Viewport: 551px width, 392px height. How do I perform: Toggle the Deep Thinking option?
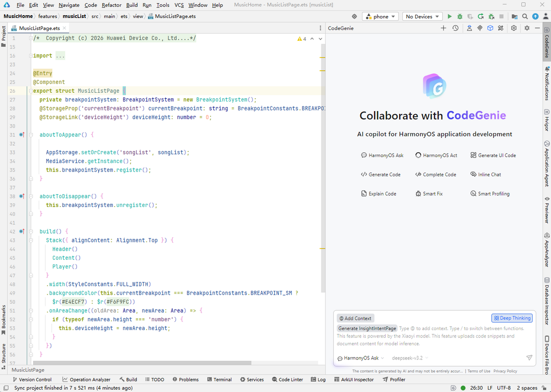(512, 318)
